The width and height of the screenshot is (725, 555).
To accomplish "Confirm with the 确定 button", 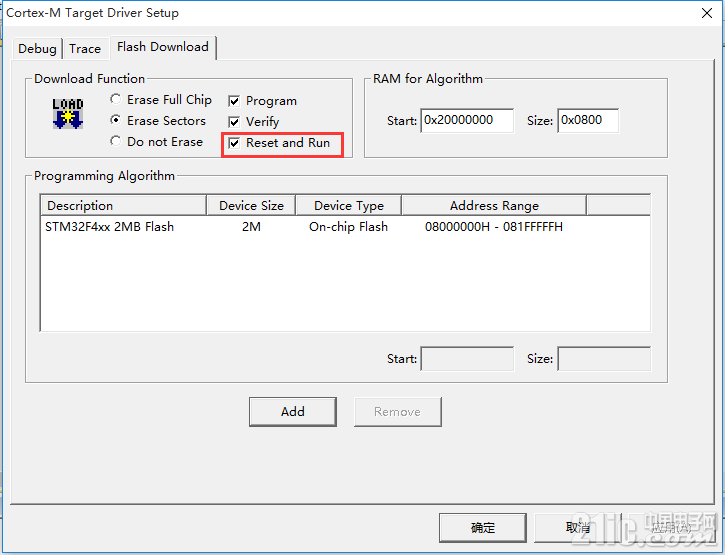I will point(483,528).
